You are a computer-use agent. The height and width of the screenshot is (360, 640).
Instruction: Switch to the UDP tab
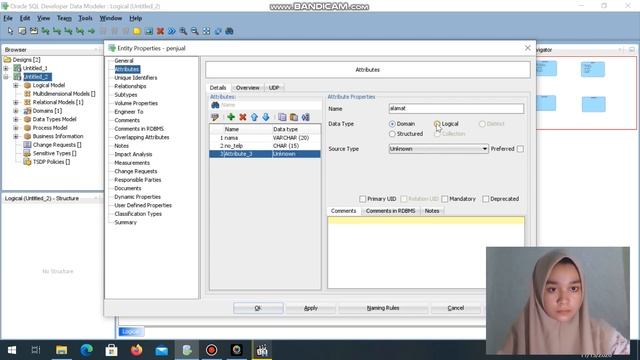(x=274, y=88)
